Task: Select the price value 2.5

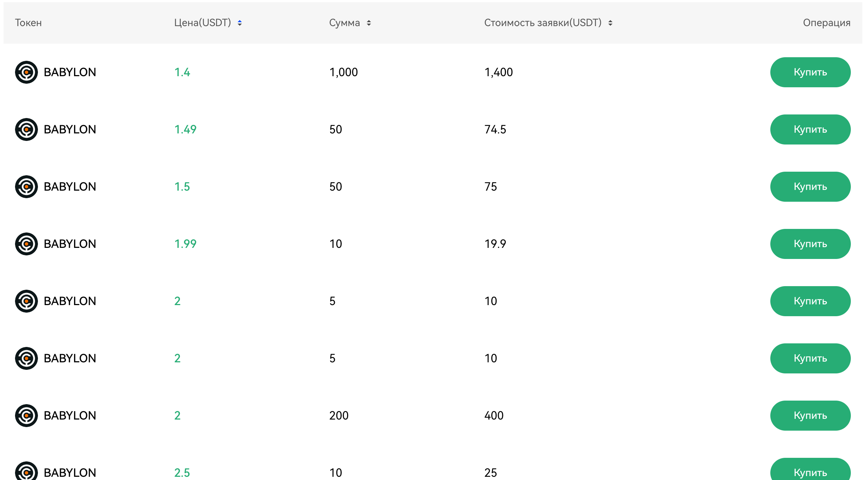Action: (182, 473)
